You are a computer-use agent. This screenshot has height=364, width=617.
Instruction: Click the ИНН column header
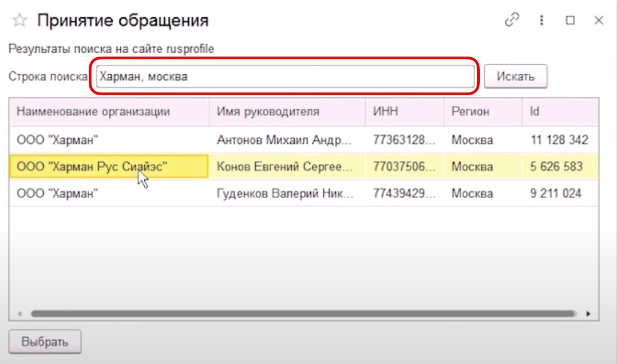click(405, 112)
